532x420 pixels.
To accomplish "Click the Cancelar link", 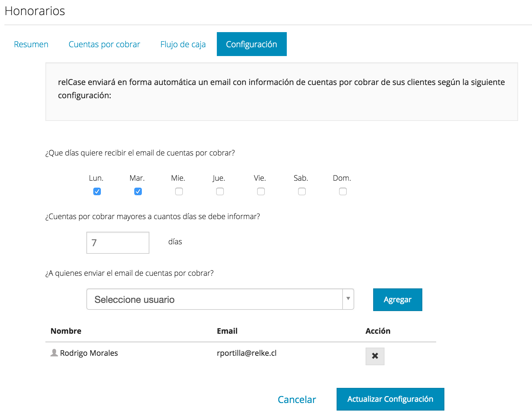I will click(297, 400).
